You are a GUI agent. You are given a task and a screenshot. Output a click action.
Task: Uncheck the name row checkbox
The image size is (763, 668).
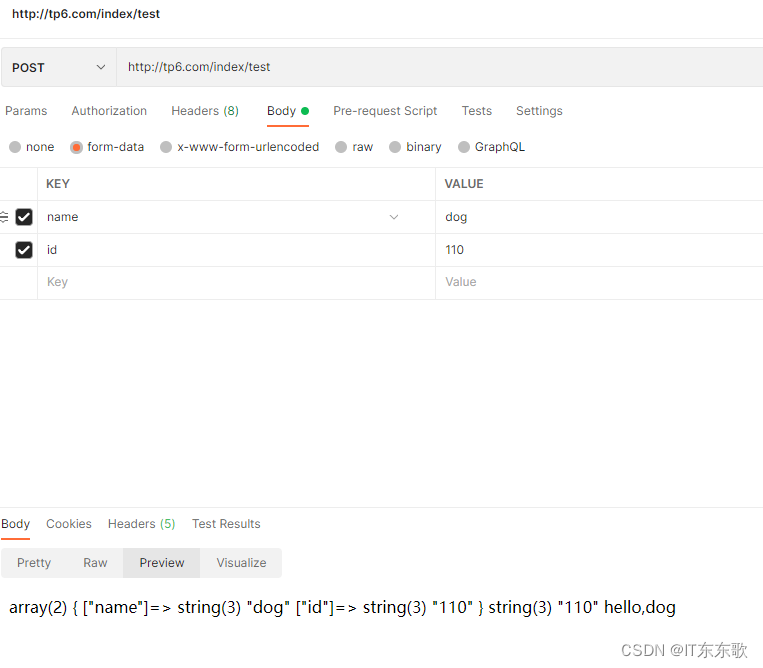(x=24, y=217)
